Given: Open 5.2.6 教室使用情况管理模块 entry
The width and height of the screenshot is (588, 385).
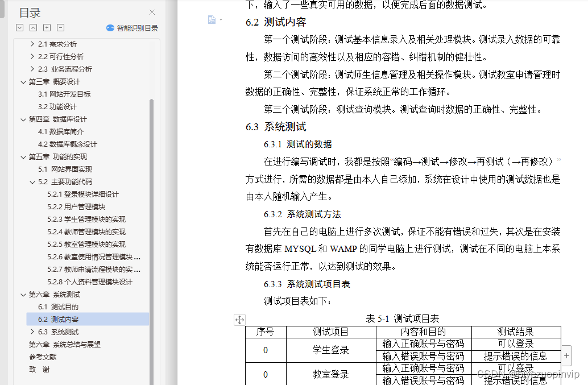Looking at the screenshot, I should 94,257.
